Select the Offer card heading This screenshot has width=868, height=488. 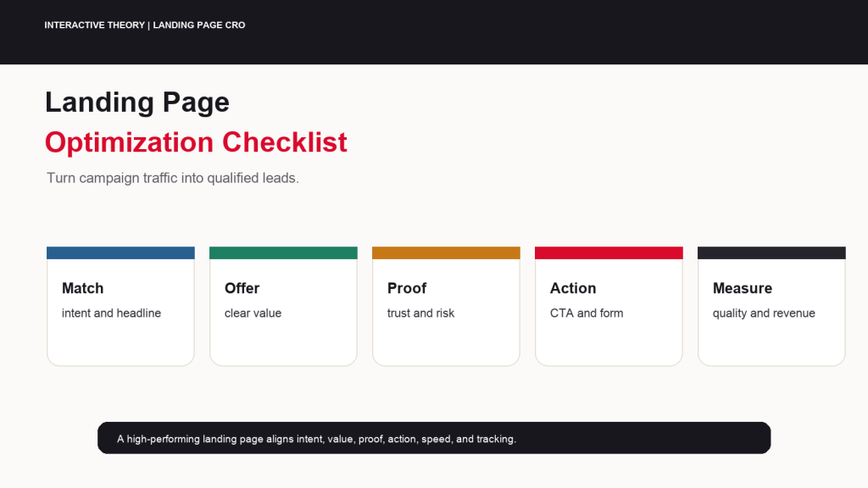coord(242,288)
